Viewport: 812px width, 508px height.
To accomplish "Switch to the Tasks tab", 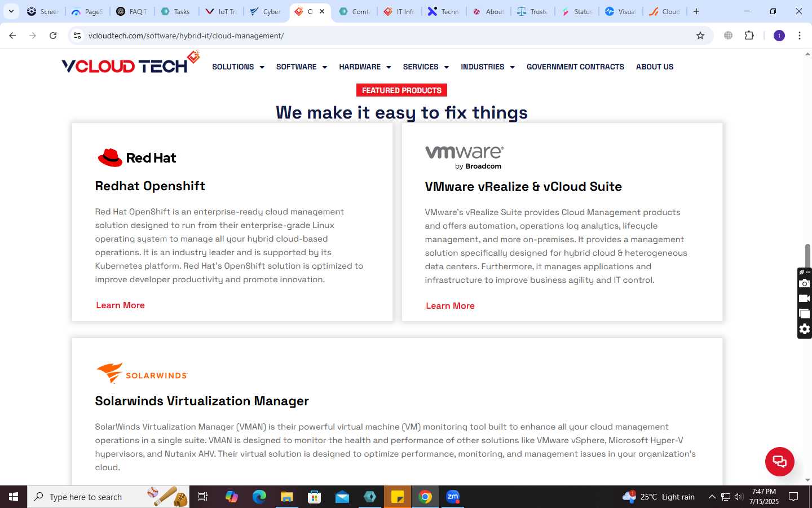I will coord(176,11).
